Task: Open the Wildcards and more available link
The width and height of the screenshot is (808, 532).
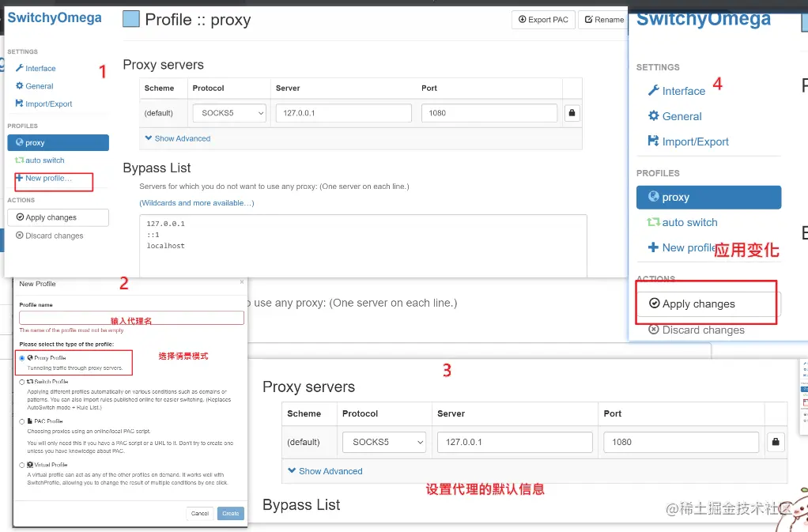Action: [x=197, y=203]
